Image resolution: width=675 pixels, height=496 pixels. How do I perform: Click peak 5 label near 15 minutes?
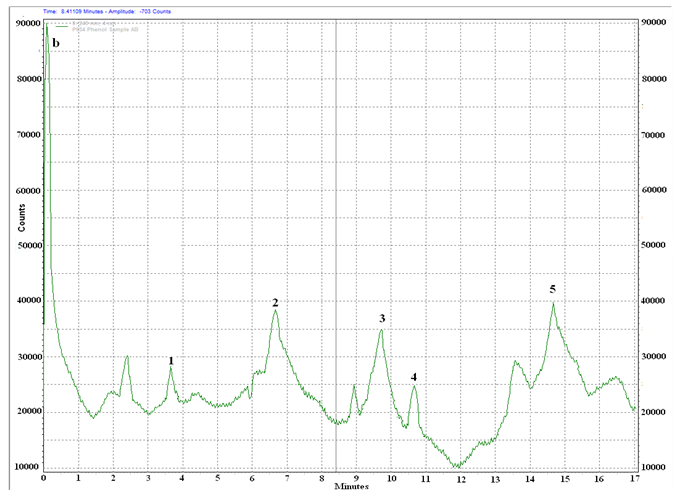click(x=552, y=289)
